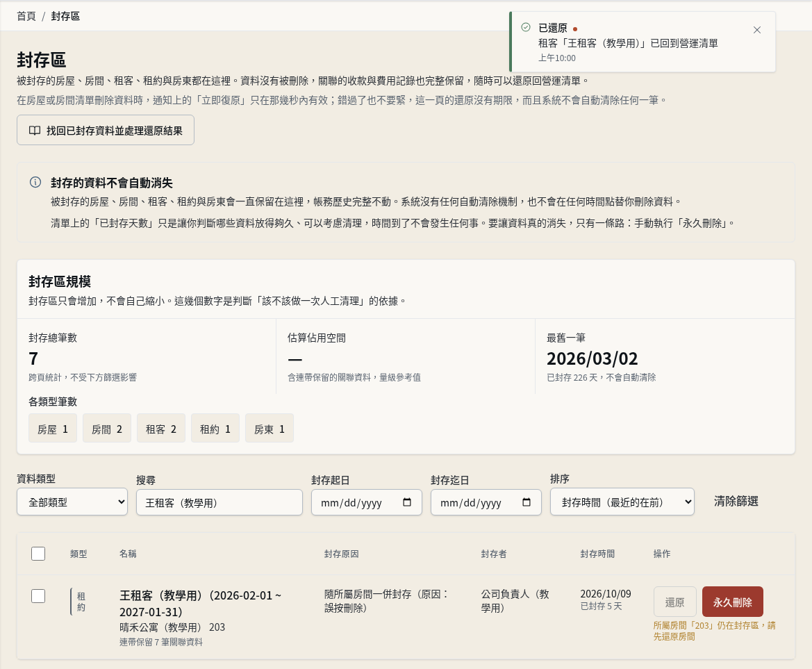
Task: Filter by 房東 1 type chip
Action: pyautogui.click(x=270, y=428)
